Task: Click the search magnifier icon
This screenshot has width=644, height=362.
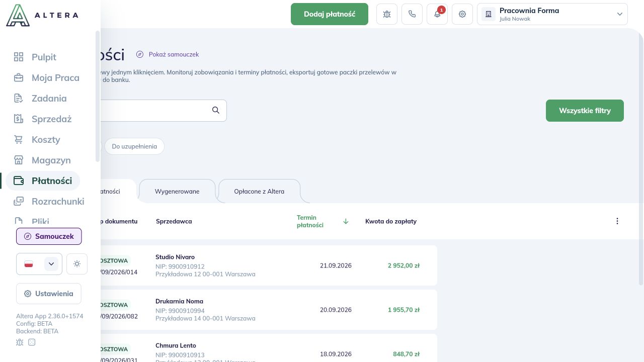Action: click(216, 110)
